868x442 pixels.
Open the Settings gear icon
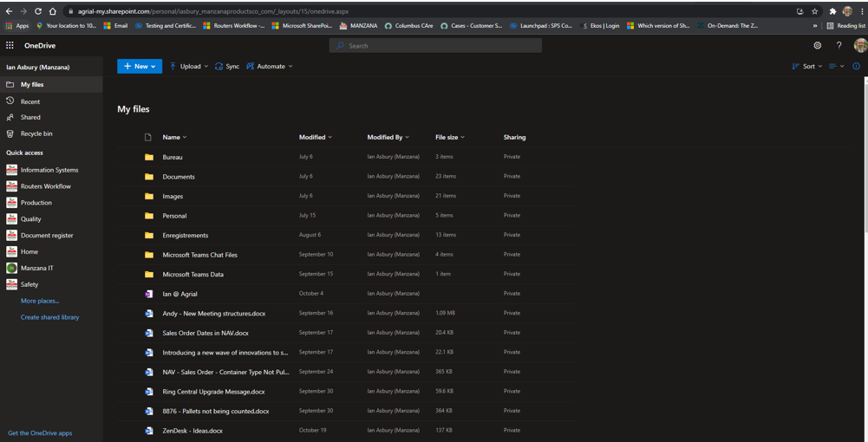[817, 46]
